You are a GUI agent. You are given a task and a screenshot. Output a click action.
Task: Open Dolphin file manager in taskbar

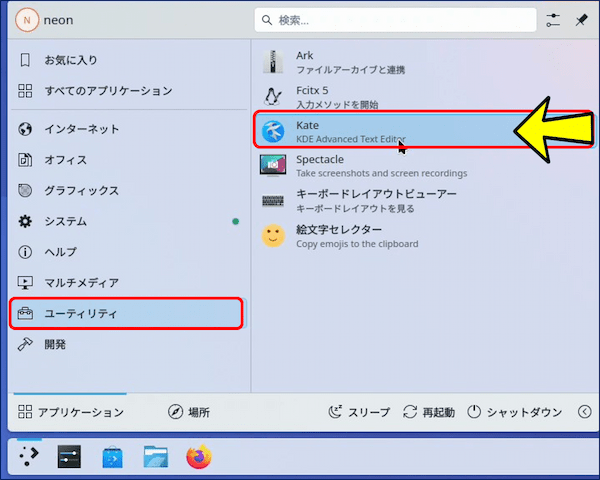(x=155, y=457)
